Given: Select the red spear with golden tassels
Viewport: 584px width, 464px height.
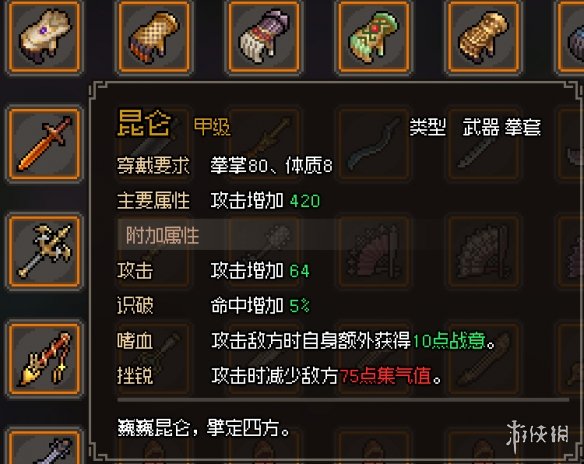Looking at the screenshot, I should click(44, 359).
